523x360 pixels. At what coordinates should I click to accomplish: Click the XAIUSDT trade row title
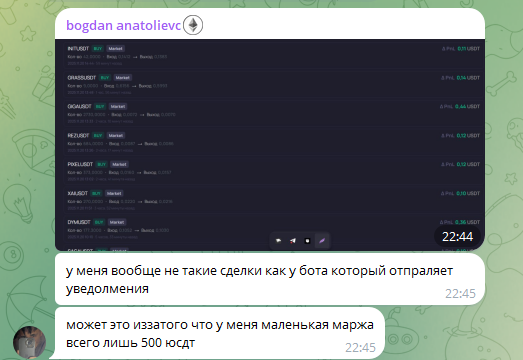click(x=78, y=193)
